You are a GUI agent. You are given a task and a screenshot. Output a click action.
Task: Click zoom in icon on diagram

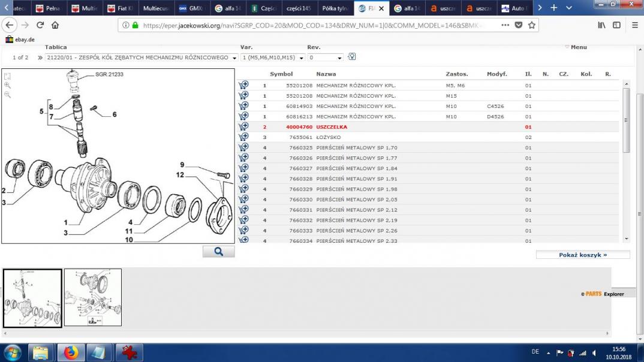8,86
